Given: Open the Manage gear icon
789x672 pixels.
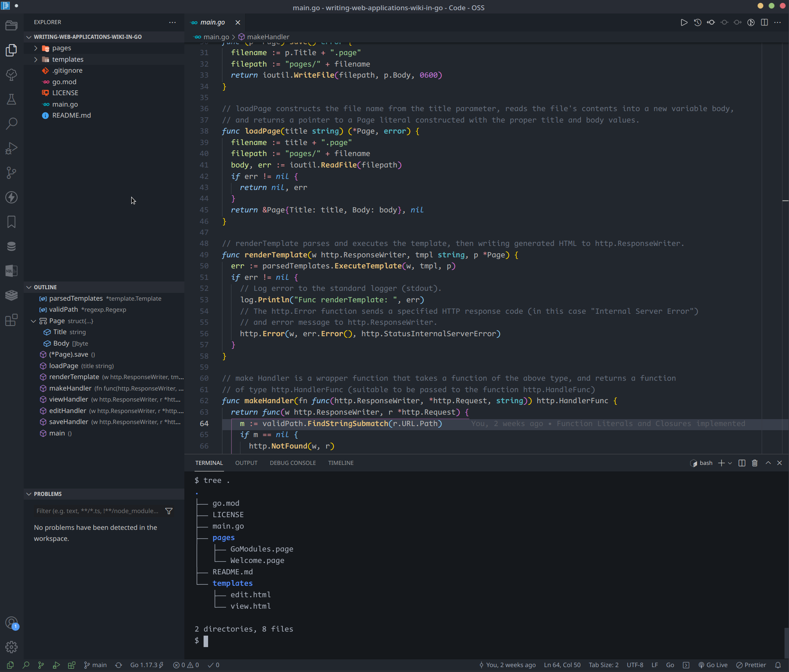Looking at the screenshot, I should point(11,647).
